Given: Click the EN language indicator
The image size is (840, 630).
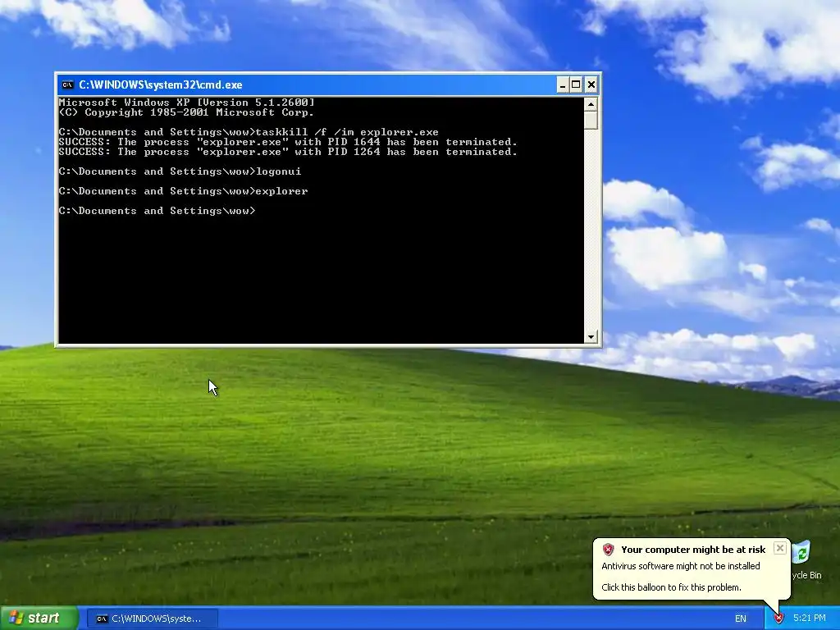Looking at the screenshot, I should (741, 619).
